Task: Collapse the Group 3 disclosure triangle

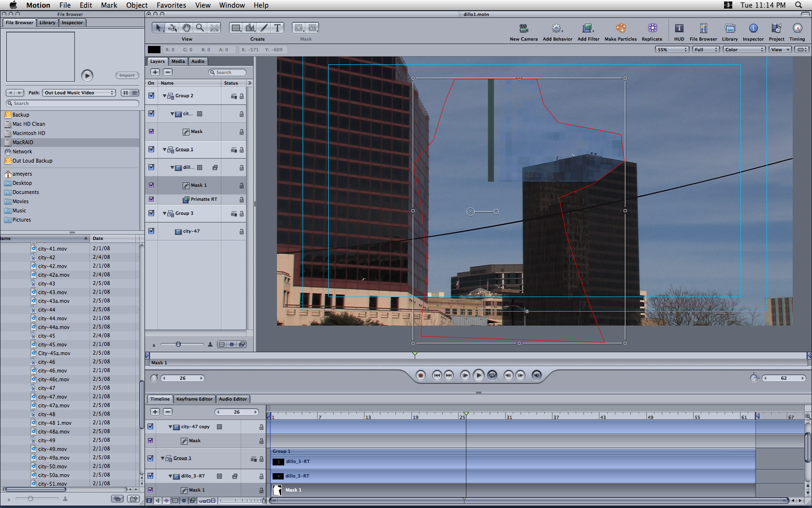Action: click(165, 213)
